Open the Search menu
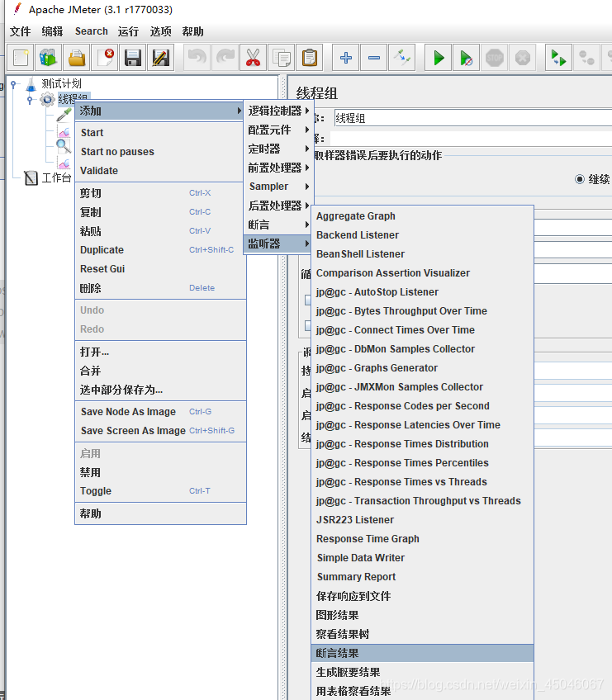This screenshot has height=700, width=612. 92,31
